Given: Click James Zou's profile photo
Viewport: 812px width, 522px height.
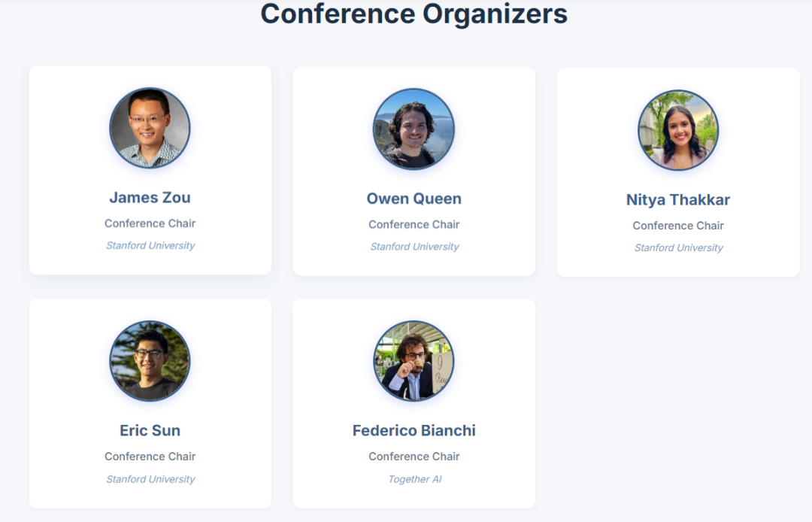Looking at the screenshot, I should coord(150,128).
